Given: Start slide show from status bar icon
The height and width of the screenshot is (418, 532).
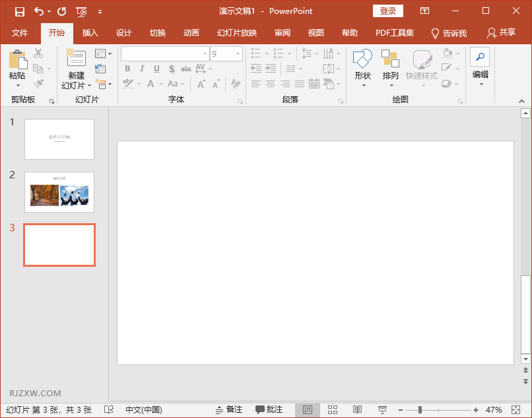Looking at the screenshot, I should (x=382, y=410).
